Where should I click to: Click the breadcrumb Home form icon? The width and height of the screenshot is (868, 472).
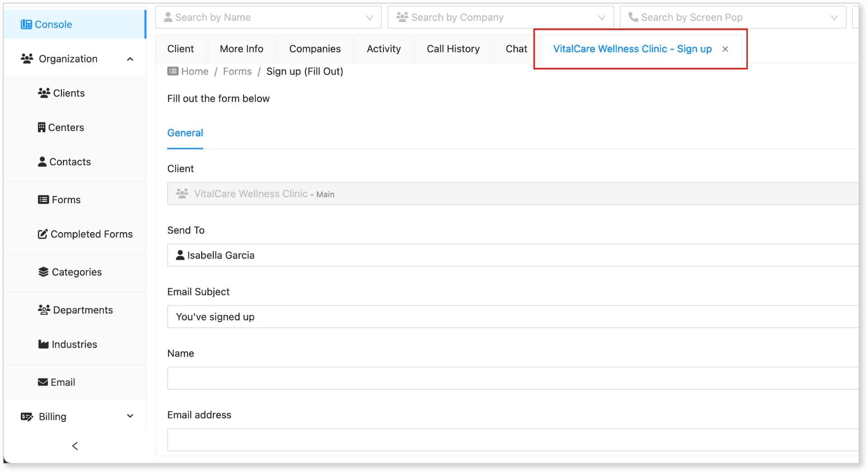(x=173, y=72)
